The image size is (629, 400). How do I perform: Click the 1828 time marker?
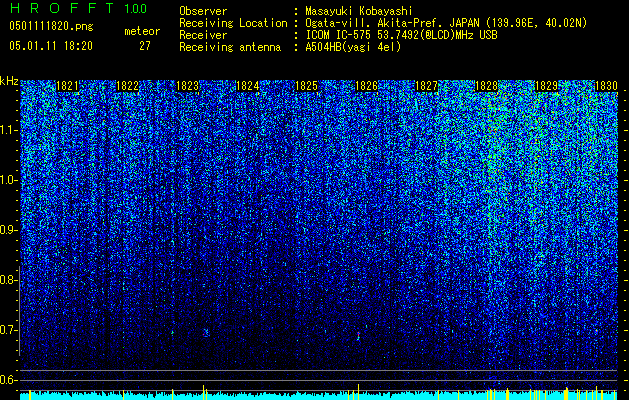click(486, 86)
